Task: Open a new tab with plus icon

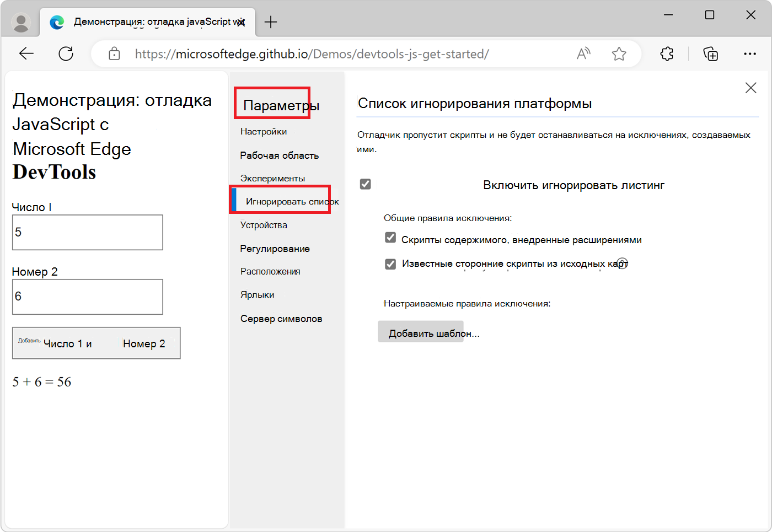Action: click(x=271, y=22)
